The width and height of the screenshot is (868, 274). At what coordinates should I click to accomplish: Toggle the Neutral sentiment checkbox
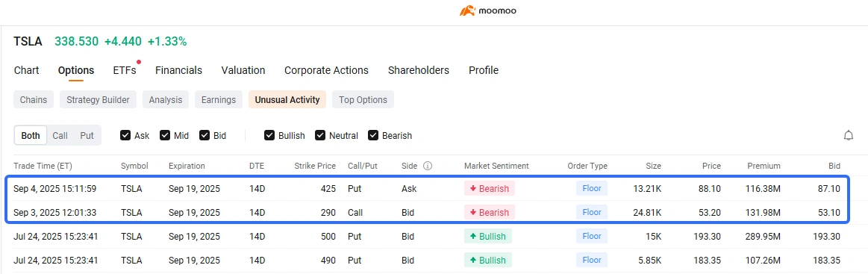coord(320,136)
